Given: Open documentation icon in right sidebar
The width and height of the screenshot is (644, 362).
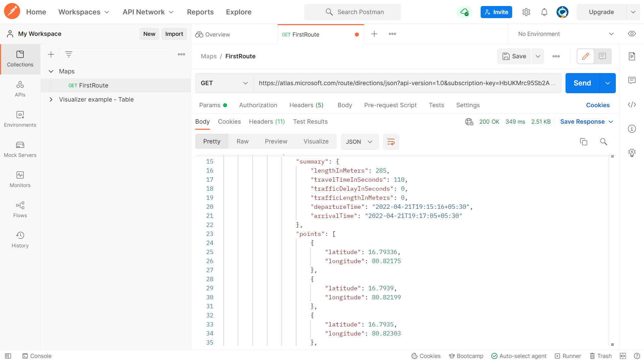Looking at the screenshot, I should (632, 56).
